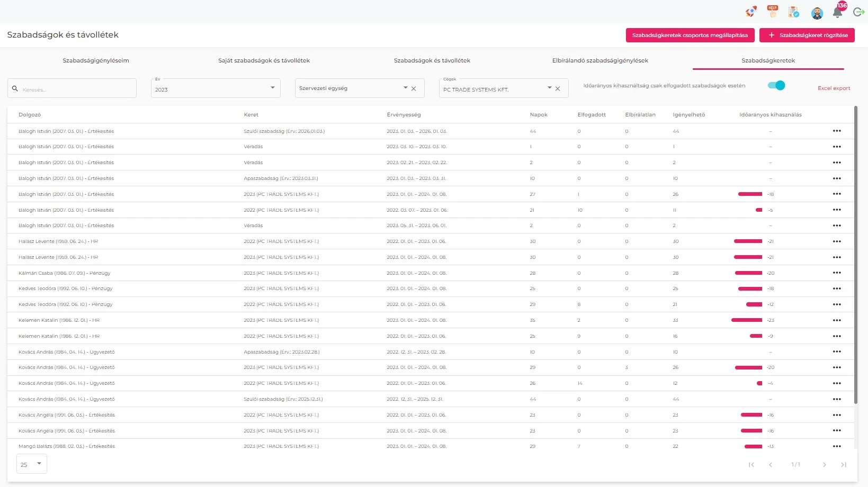Toggle időarányos kihasználtság accepted-only switch
Screen dimensions: 868x487
[776, 86]
